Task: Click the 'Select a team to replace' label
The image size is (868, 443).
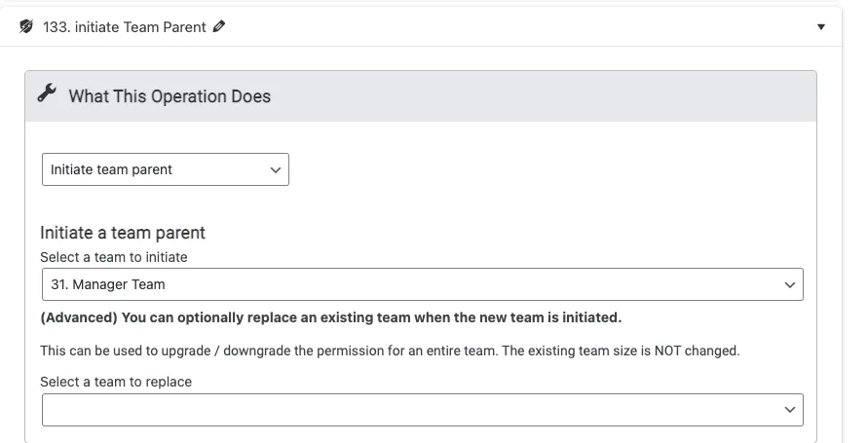Action: (x=116, y=382)
